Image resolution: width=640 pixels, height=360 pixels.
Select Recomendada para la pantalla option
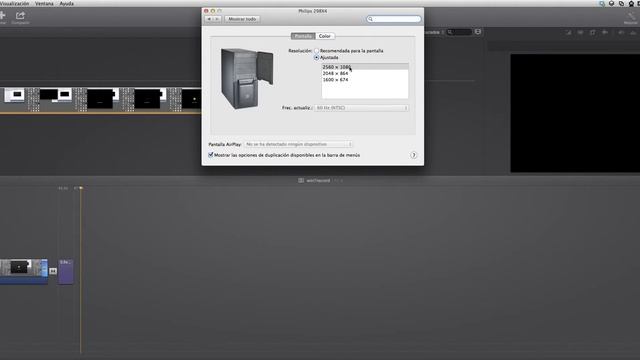pyautogui.click(x=316, y=51)
